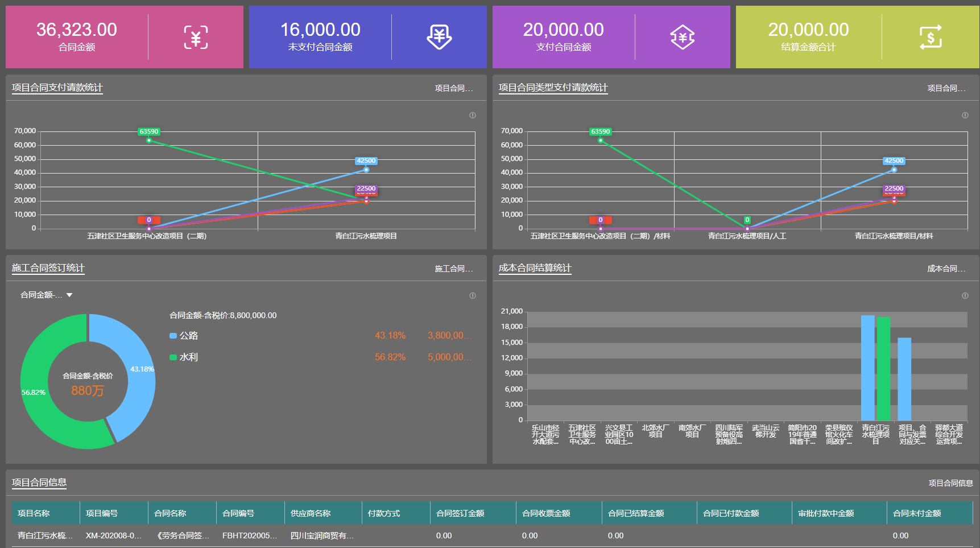
Task: Click the green bar for 青白江污水梳理项目
Action: (x=883, y=369)
